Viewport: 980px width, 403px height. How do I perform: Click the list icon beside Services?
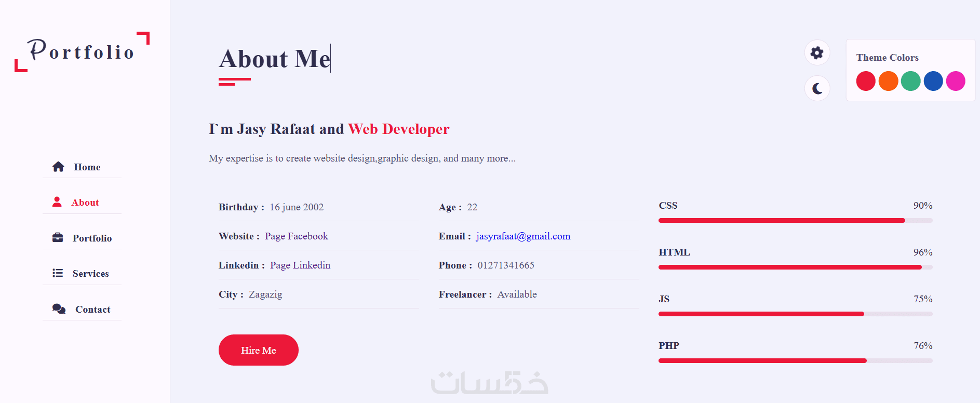(x=58, y=273)
